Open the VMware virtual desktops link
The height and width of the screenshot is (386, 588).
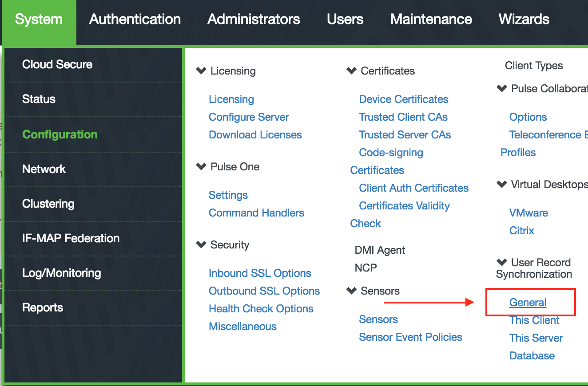[528, 213]
